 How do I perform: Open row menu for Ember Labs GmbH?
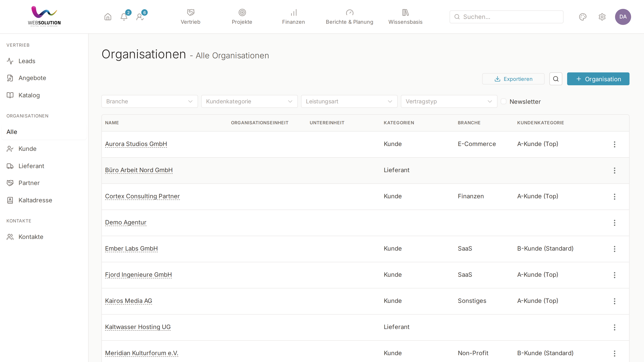point(614,249)
